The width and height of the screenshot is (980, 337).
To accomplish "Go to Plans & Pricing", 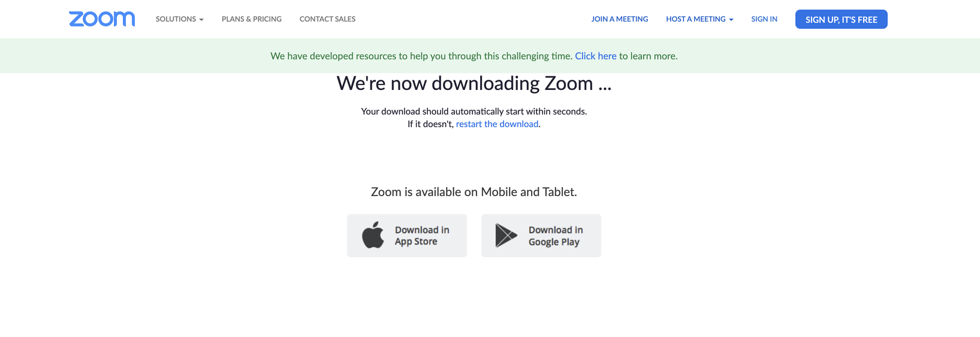I will 252,19.
